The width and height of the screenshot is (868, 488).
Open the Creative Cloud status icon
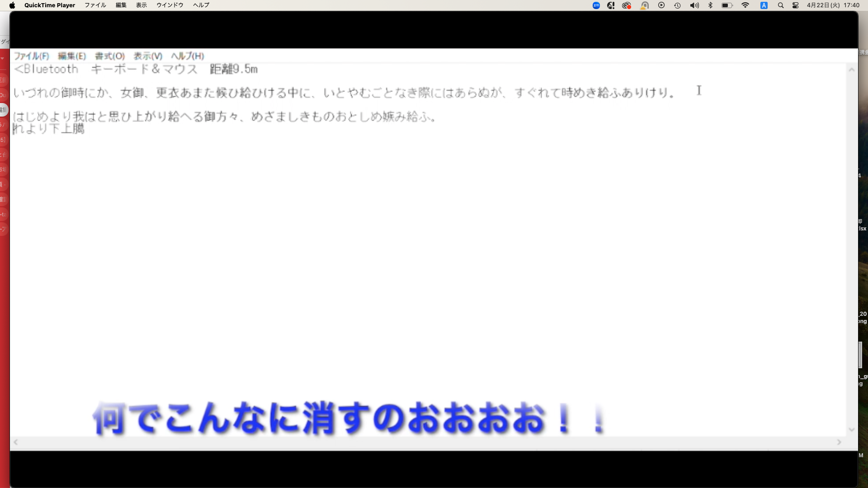[x=627, y=5]
